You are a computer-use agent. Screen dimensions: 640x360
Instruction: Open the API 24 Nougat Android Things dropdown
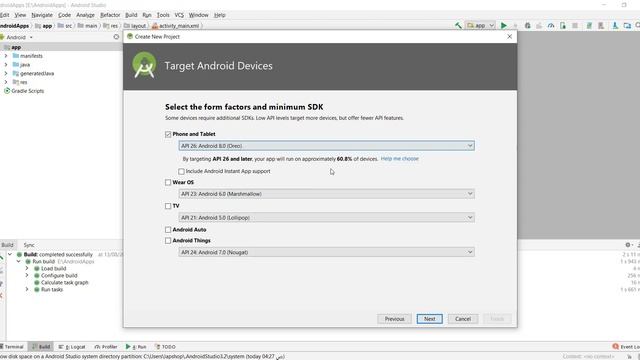[326, 252]
